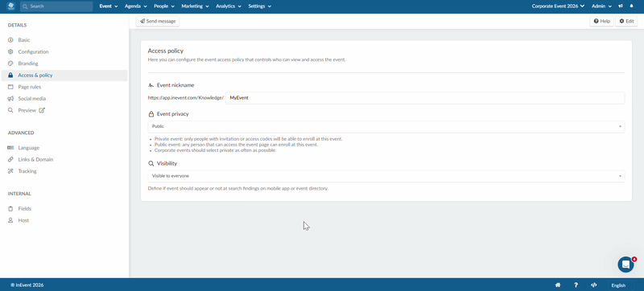Click the question mark icon in footer
The width and height of the screenshot is (644, 291).
[x=576, y=285]
